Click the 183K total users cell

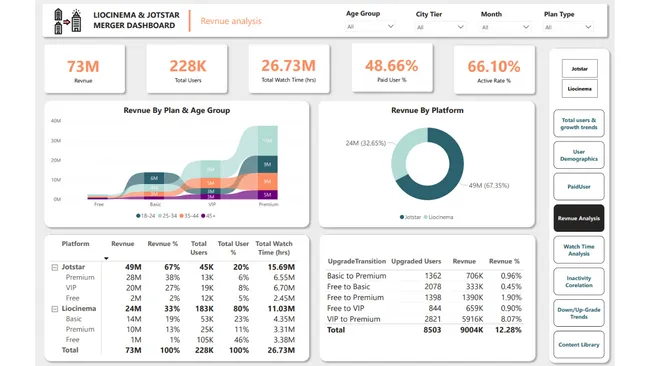(204, 309)
